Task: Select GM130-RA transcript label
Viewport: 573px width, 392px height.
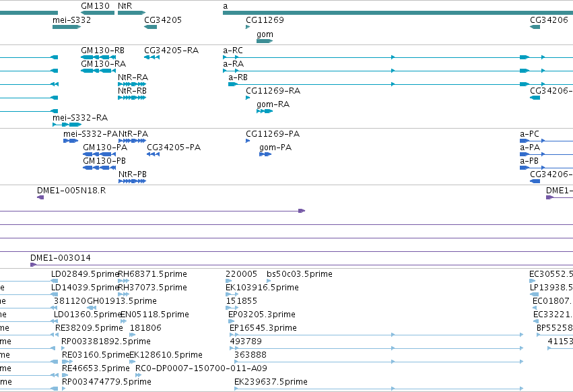Action: [103, 63]
